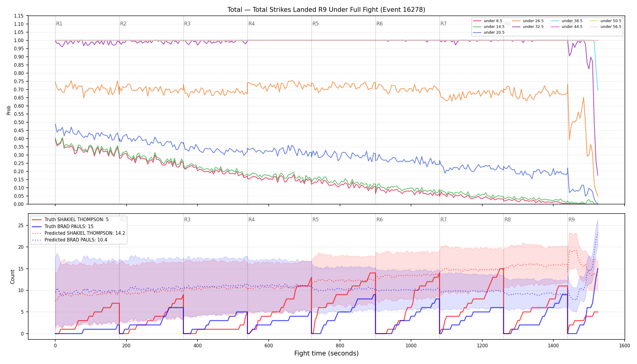Click the R1 round marker label
This screenshot has height=364, width=637.
59,24
